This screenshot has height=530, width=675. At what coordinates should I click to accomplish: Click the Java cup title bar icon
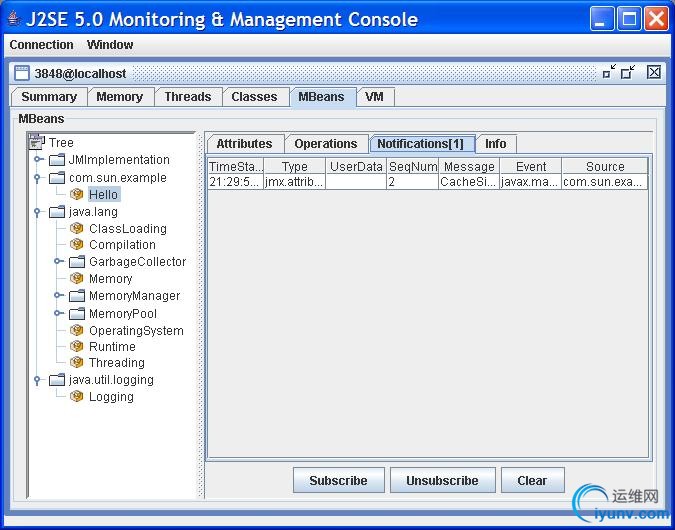(14, 19)
